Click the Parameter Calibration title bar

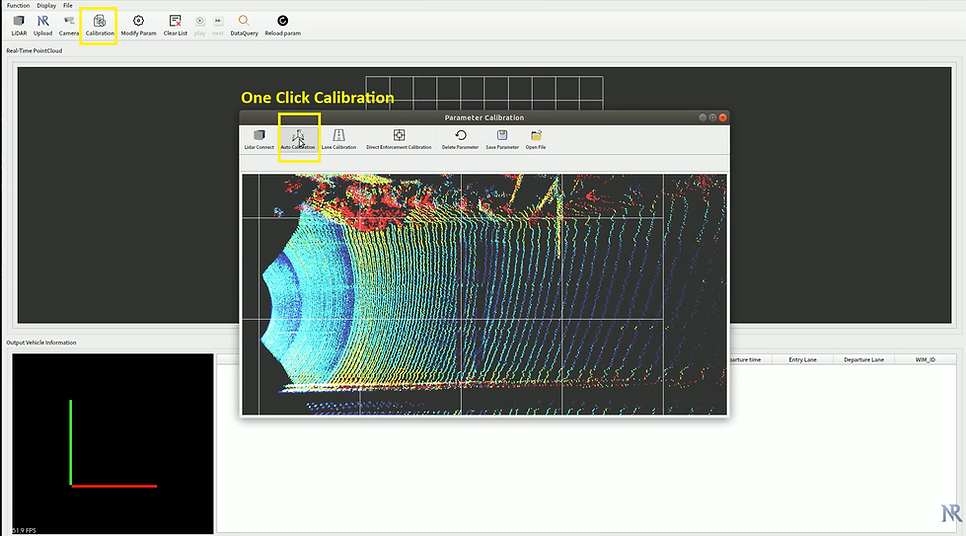(x=484, y=118)
